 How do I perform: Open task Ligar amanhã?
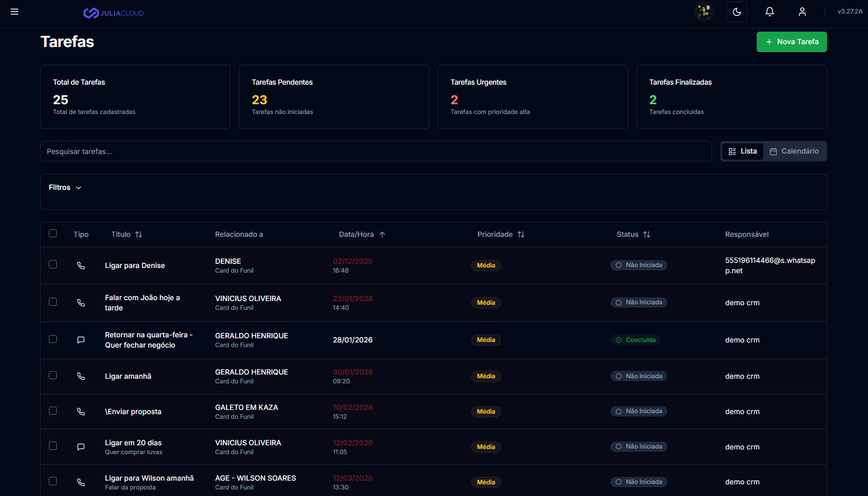(128, 376)
